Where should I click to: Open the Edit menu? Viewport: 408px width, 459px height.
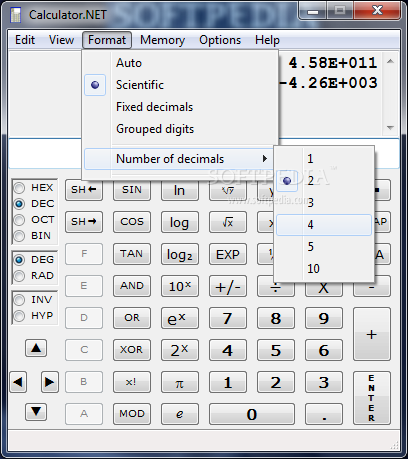(x=25, y=40)
